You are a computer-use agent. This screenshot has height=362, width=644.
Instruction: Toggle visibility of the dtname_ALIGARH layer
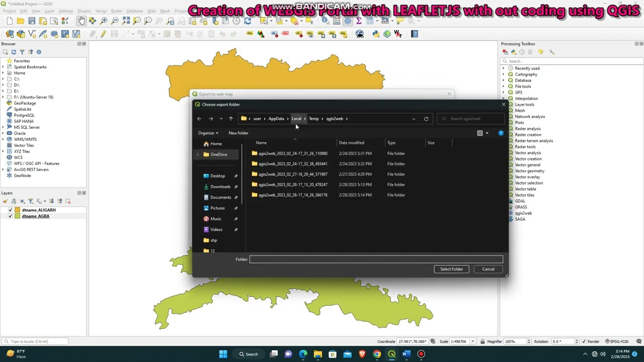pyautogui.click(x=10, y=210)
